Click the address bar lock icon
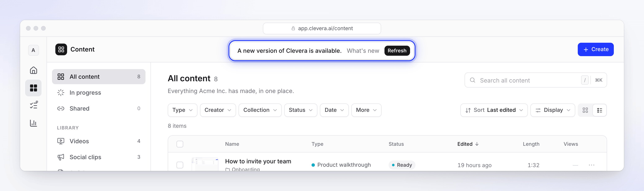The image size is (644, 191). (293, 28)
